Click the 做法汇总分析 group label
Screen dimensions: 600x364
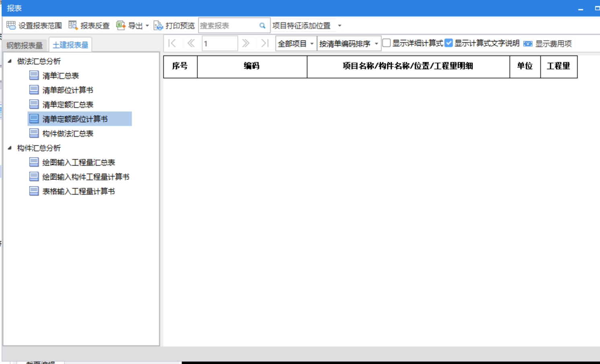(x=39, y=61)
